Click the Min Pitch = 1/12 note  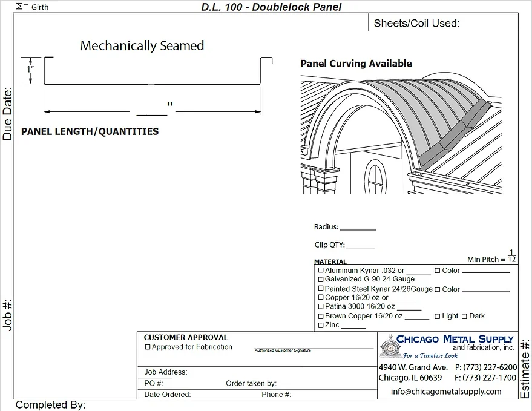point(491,257)
